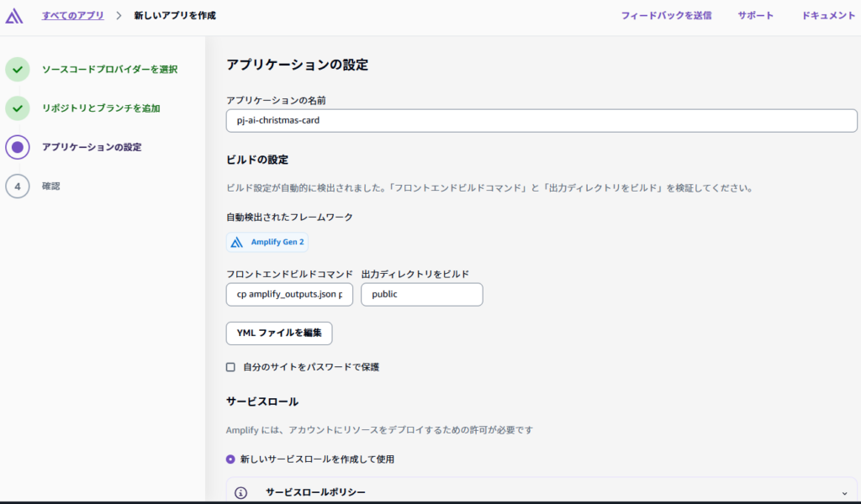Open the ソースコードプロバイダーを選択 step
861x504 pixels.
(109, 70)
